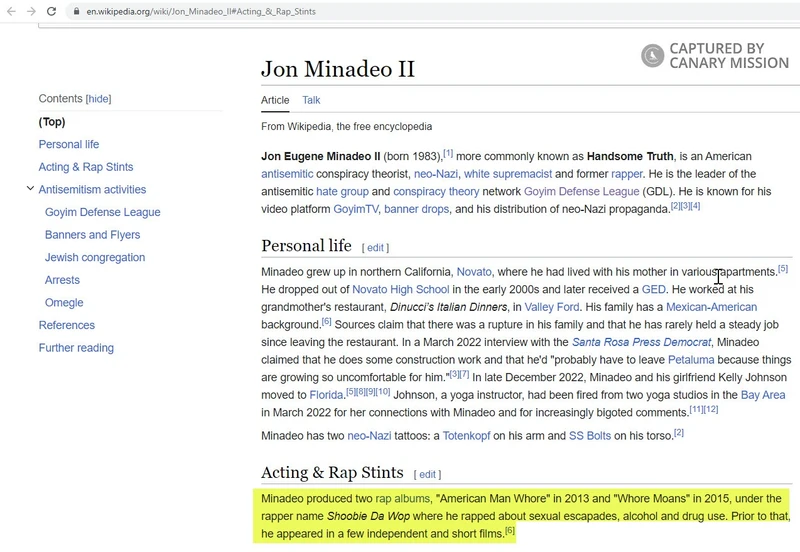Reload the page with refresh icon
The height and width of the screenshot is (552, 800).
(x=52, y=11)
